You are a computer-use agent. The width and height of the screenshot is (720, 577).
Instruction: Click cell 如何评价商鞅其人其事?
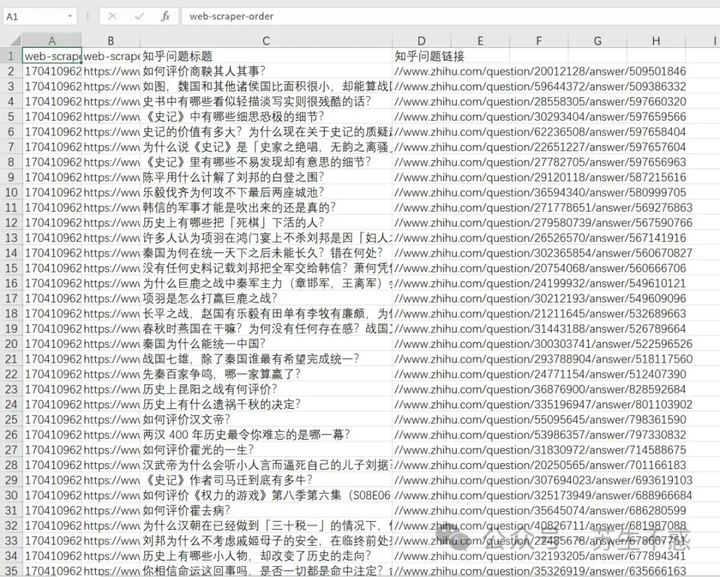pyautogui.click(x=266, y=71)
